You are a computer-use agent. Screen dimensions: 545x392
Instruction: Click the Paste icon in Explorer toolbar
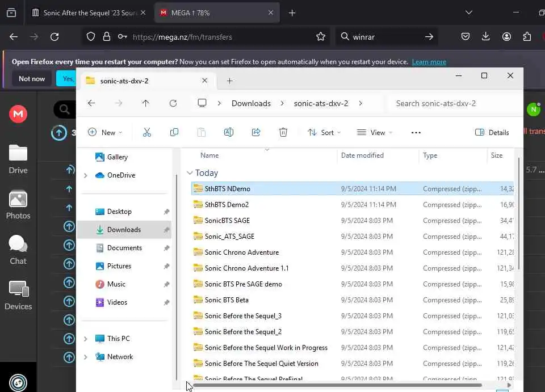click(x=201, y=132)
